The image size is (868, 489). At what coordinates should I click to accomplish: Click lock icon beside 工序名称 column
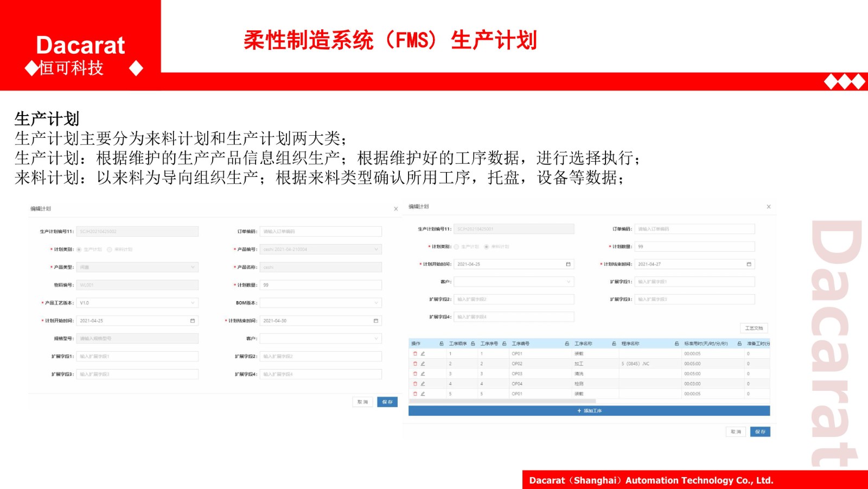(614, 344)
